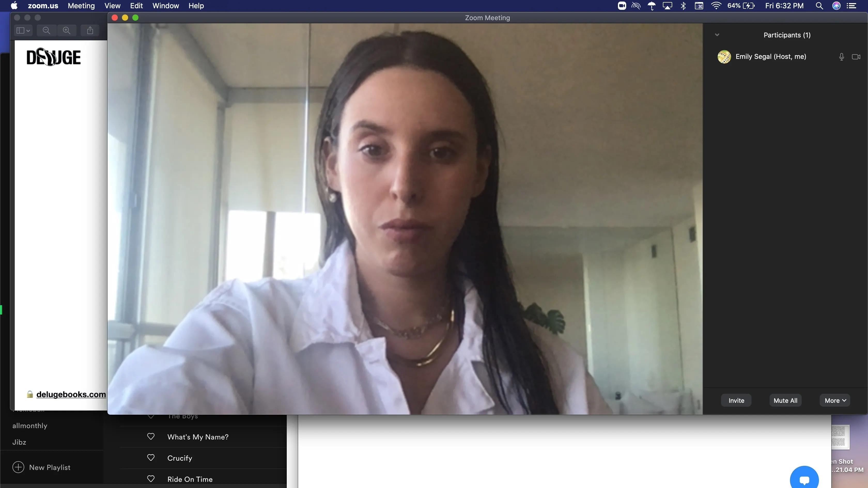Open the Meeting menu
Image resolution: width=868 pixels, height=488 pixels.
coord(81,6)
